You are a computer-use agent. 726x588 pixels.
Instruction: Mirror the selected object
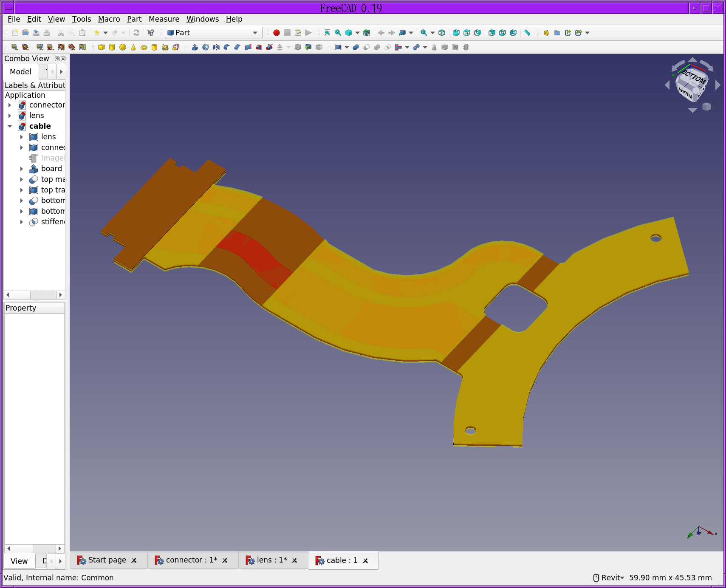coord(216,47)
